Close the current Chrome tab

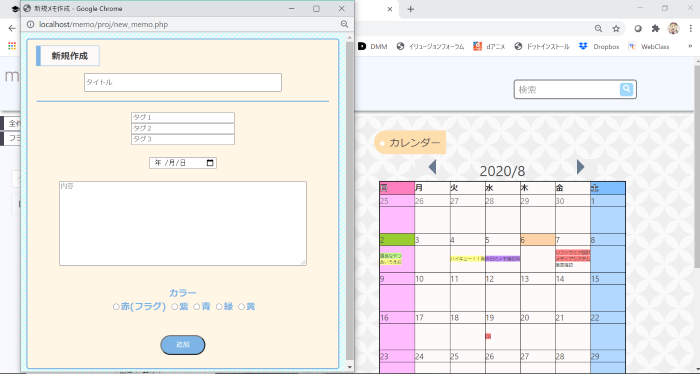point(390,9)
